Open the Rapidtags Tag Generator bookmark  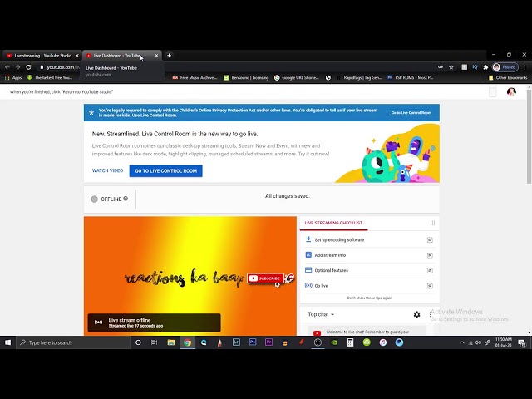tap(359, 77)
